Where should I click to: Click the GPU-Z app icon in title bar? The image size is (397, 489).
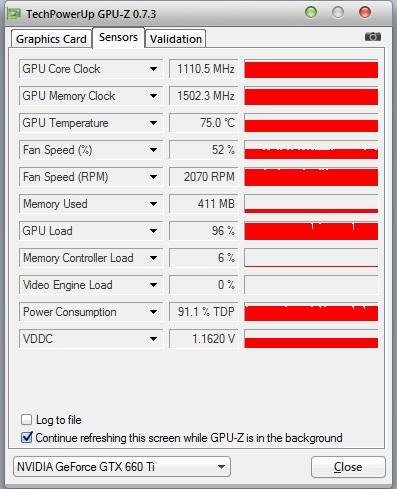coord(14,14)
